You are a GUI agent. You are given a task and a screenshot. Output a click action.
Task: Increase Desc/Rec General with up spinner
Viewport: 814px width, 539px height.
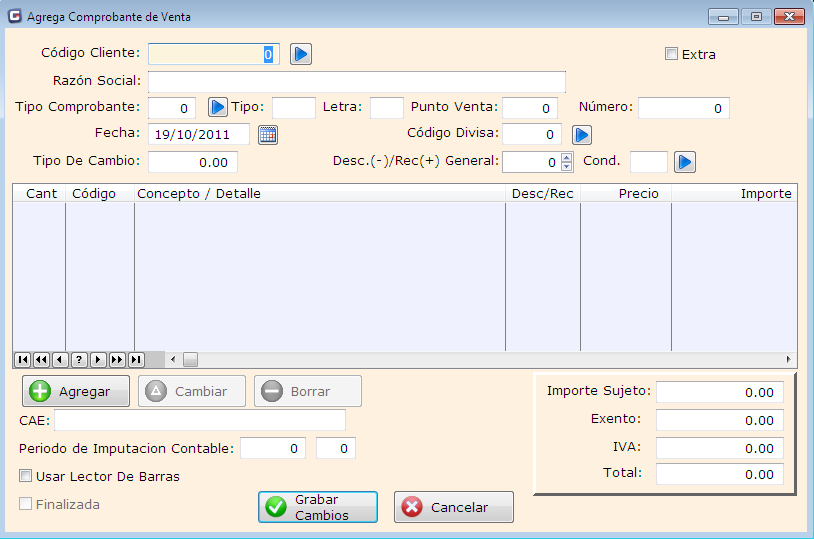567,157
